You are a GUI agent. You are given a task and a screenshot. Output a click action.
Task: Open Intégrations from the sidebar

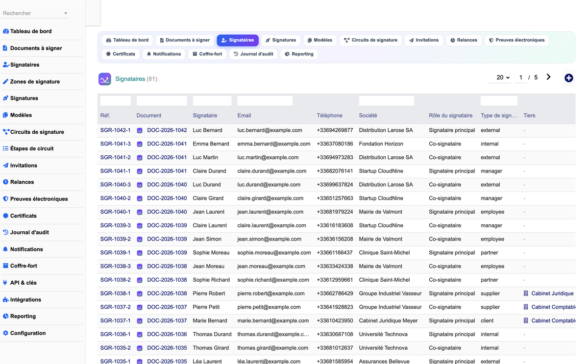click(x=22, y=299)
